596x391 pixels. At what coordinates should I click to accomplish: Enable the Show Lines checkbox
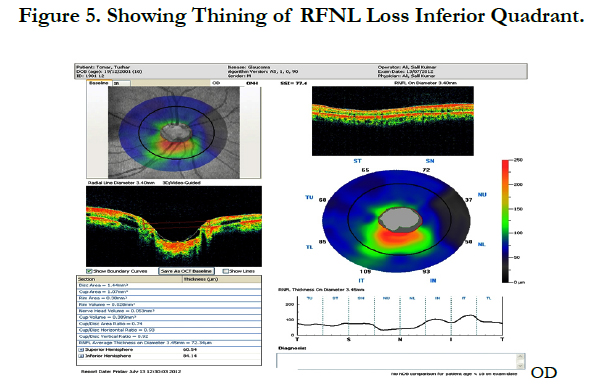click(226, 271)
